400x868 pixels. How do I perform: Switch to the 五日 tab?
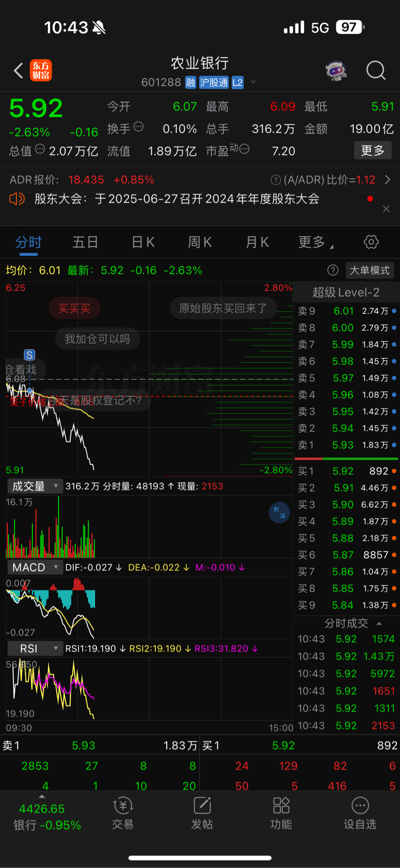tap(85, 242)
